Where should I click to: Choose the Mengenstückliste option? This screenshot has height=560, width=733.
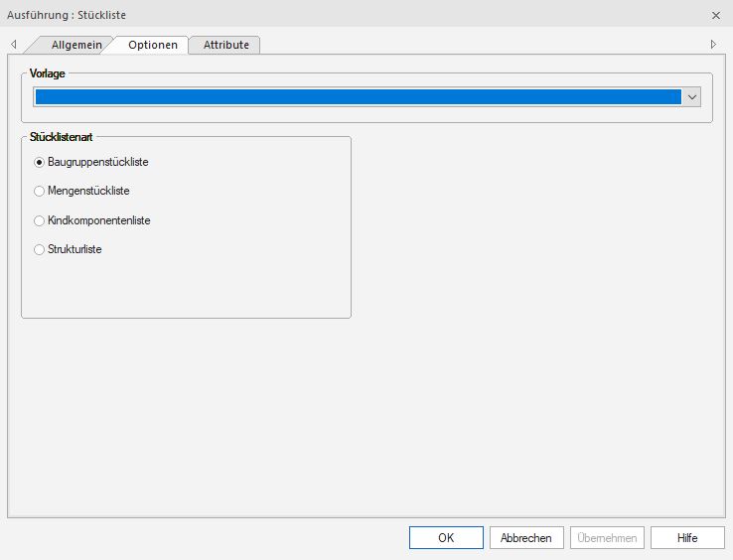tap(40, 191)
